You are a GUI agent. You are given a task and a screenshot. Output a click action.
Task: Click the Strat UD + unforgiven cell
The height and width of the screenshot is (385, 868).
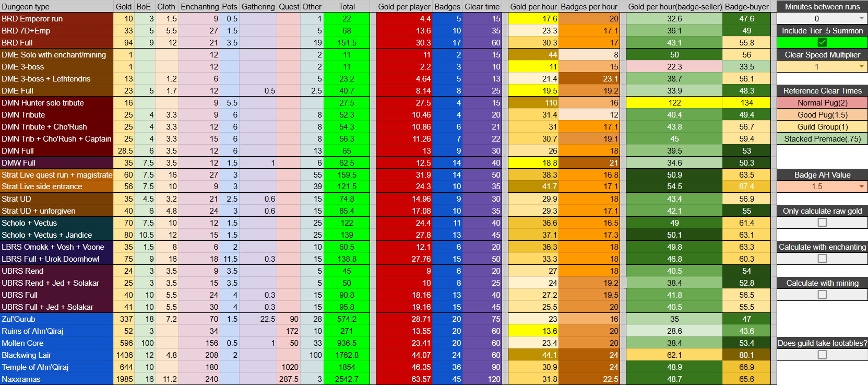click(x=56, y=211)
